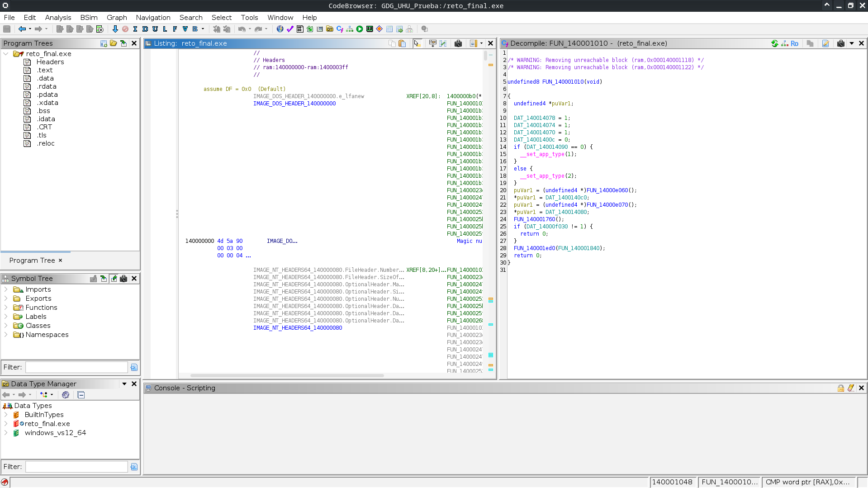This screenshot has height=488, width=868.
Task: Show the Function Graph toolbar icon
Action: coord(350,29)
